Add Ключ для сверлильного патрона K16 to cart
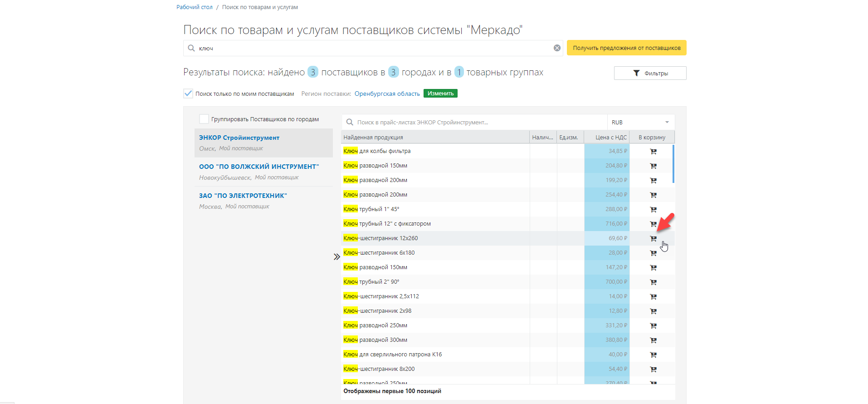 653,355
